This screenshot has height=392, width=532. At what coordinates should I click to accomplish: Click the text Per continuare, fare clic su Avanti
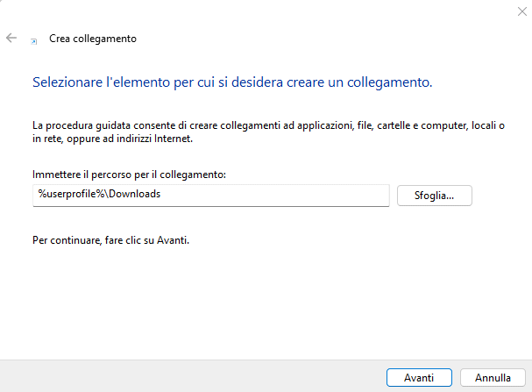110,239
